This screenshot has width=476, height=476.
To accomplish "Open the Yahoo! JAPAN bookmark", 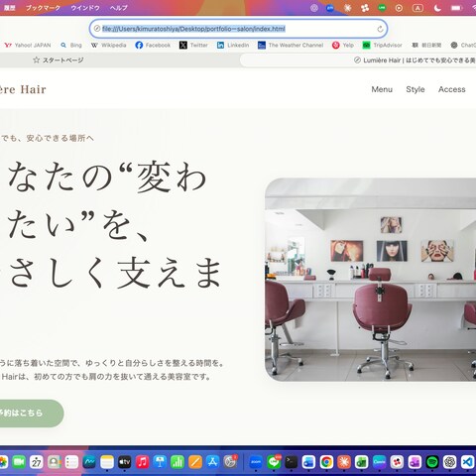I will [28, 45].
